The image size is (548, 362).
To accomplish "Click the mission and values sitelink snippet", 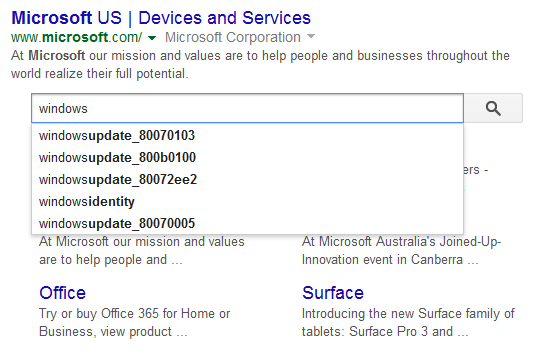I will point(142,251).
